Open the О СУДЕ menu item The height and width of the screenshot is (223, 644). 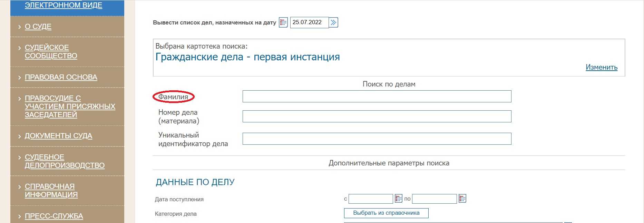38,27
